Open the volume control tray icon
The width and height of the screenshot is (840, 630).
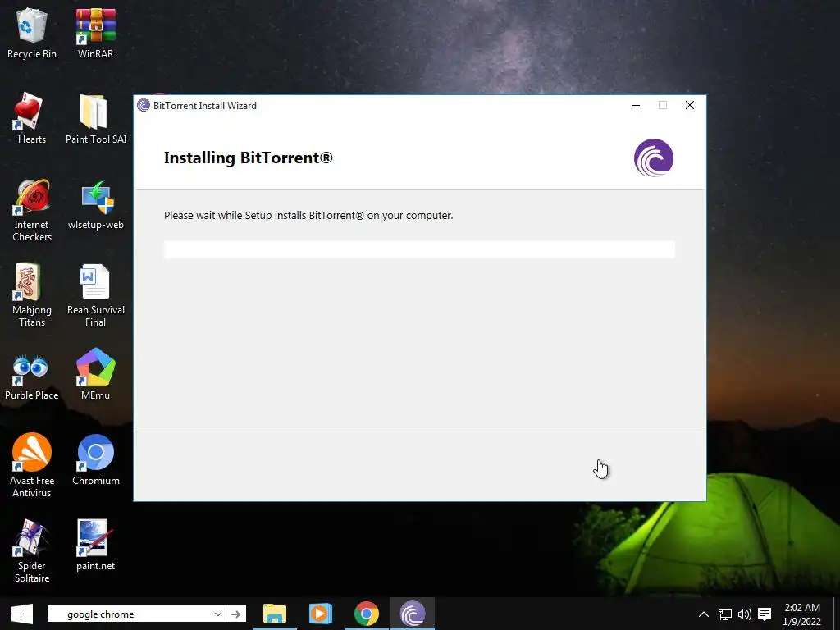[745, 614]
